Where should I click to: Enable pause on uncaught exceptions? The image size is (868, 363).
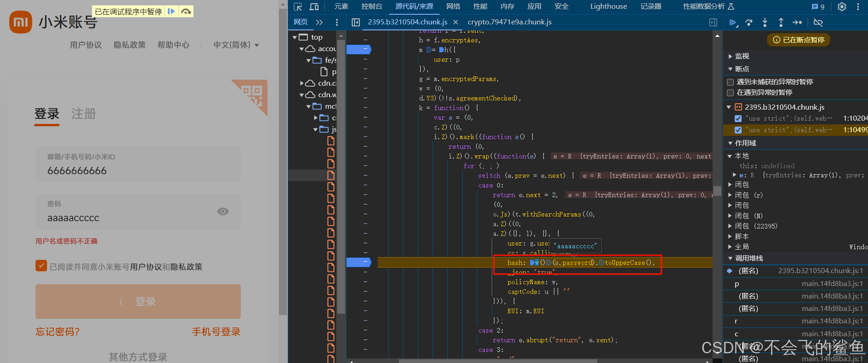pos(731,82)
